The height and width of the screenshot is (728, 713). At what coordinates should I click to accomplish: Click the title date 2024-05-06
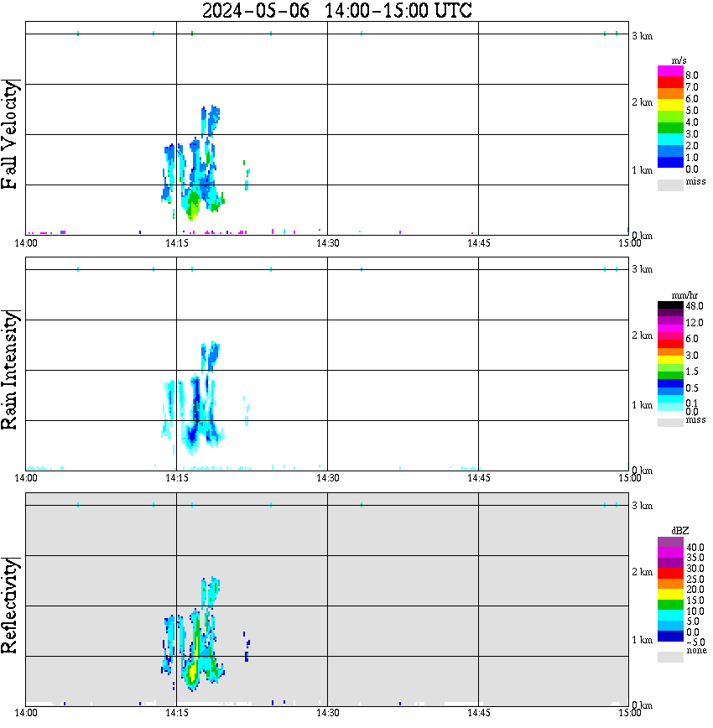coord(256,10)
